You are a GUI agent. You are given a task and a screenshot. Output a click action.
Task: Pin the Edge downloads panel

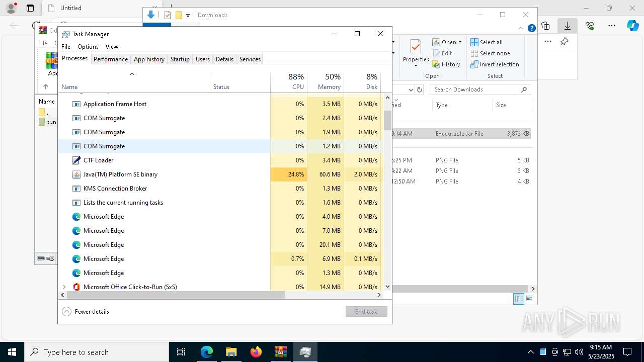[x=565, y=42]
